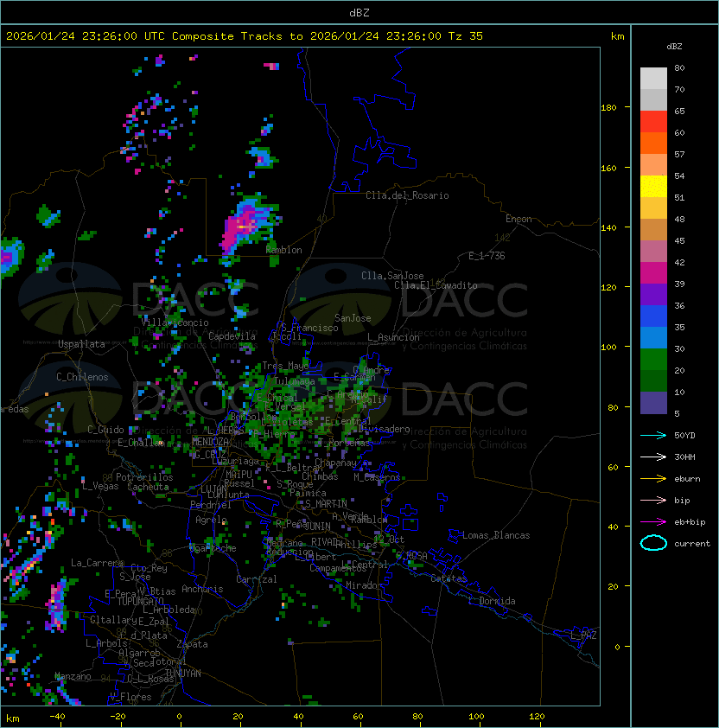Click the 'Encon' map label
Viewport: 719px width, 728px height.
tap(519, 219)
